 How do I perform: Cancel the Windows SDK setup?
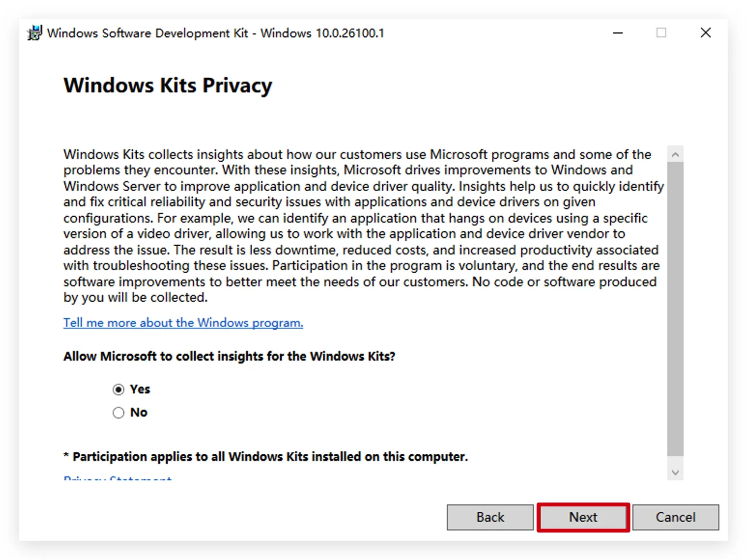click(675, 517)
